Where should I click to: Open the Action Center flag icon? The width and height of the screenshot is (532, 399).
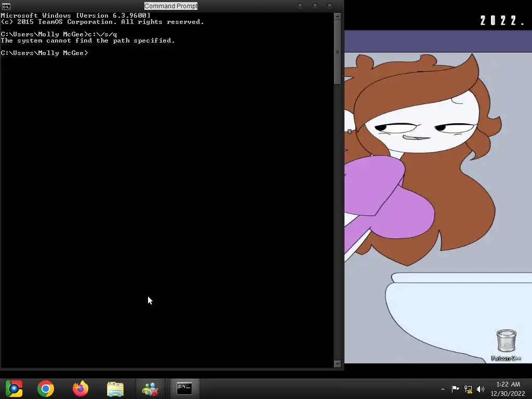[x=455, y=389]
